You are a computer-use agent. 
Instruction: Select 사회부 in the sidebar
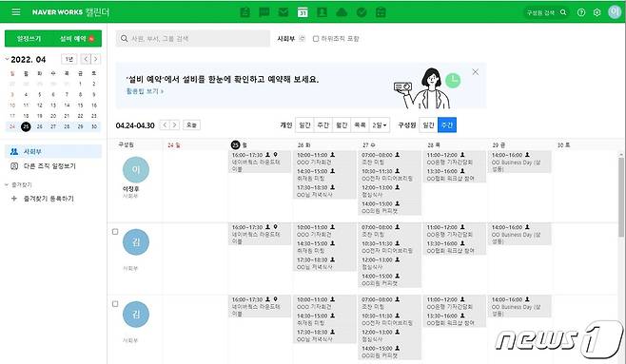point(53,151)
